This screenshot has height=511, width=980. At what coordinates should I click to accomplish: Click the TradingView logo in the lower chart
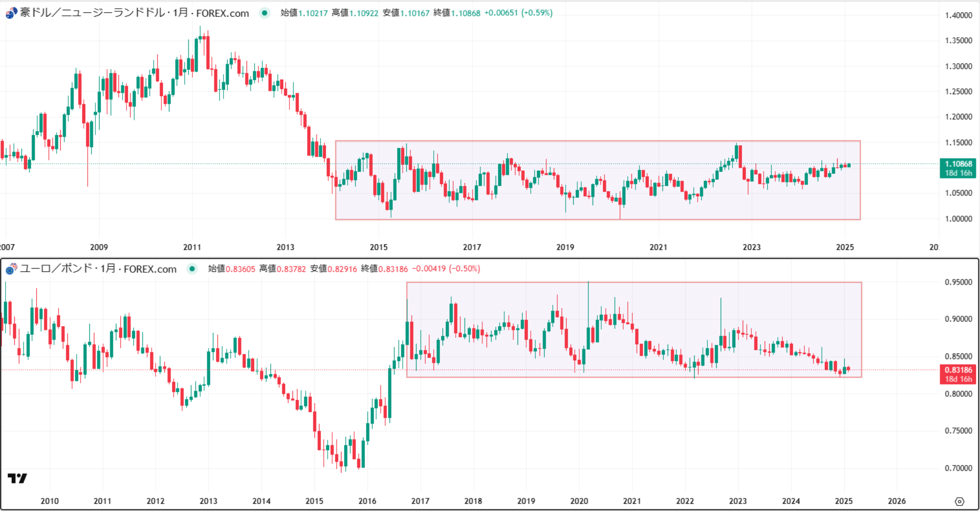coord(17,478)
